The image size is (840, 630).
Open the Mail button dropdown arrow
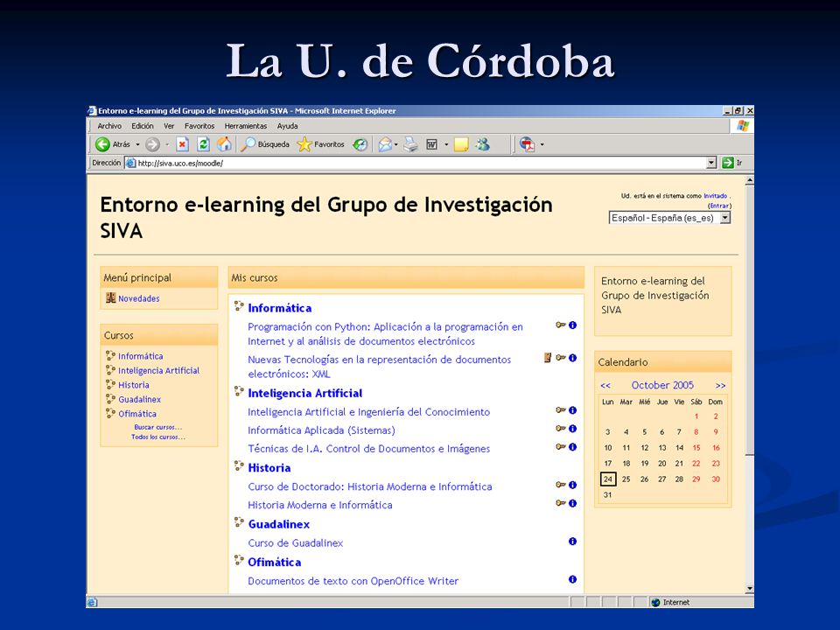[x=396, y=144]
